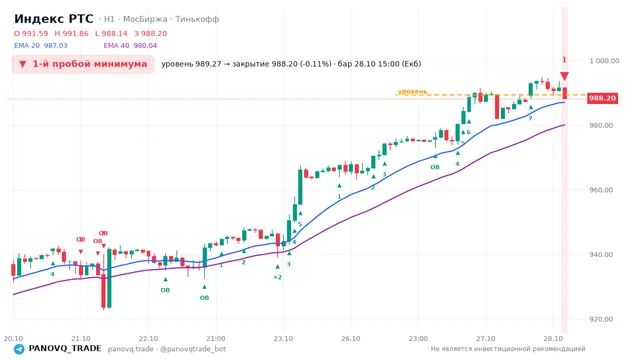The width and height of the screenshot is (640, 360).
Task: Click the "26.10" date axis label
Action: coord(351,338)
